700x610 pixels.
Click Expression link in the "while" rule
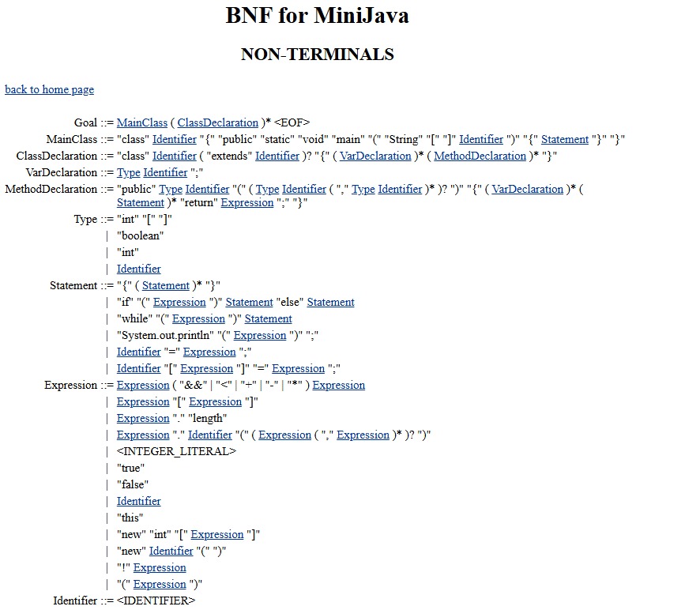pyautogui.click(x=198, y=318)
